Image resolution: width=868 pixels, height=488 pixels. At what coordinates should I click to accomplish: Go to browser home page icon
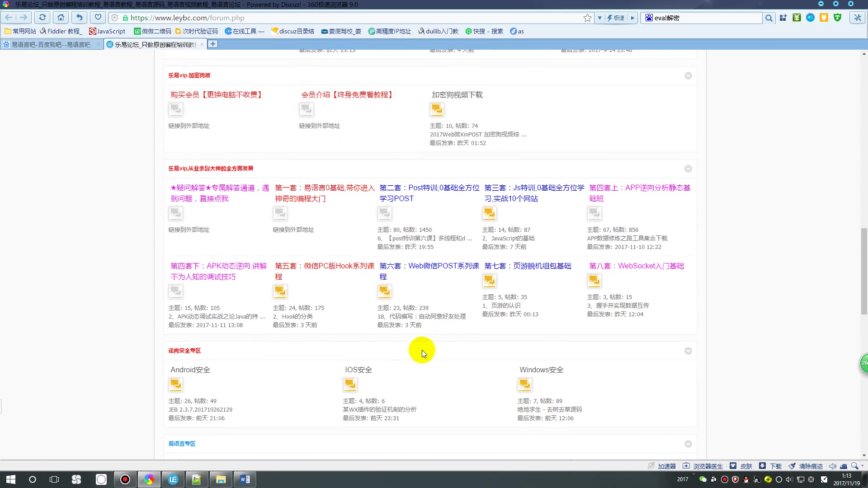pyautogui.click(x=61, y=18)
